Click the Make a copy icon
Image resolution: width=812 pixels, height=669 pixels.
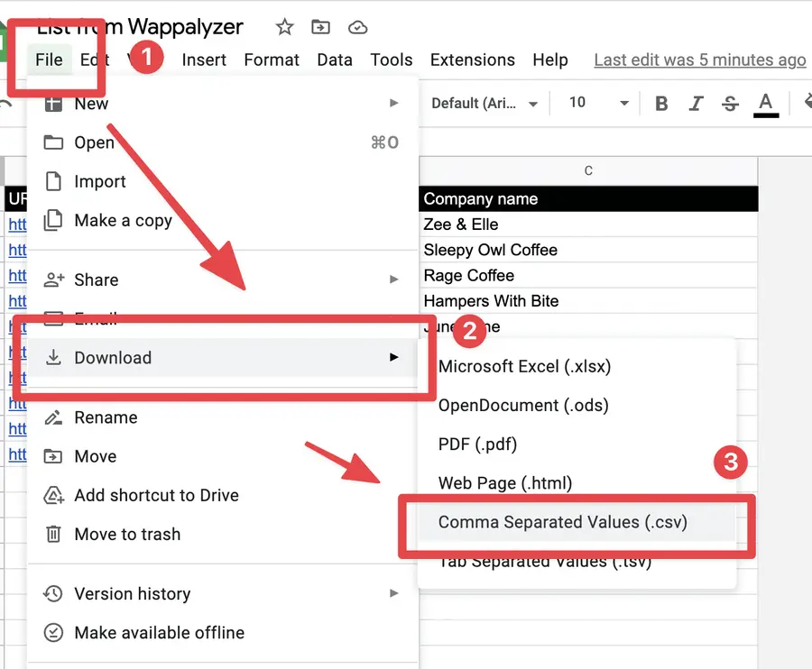point(53,220)
